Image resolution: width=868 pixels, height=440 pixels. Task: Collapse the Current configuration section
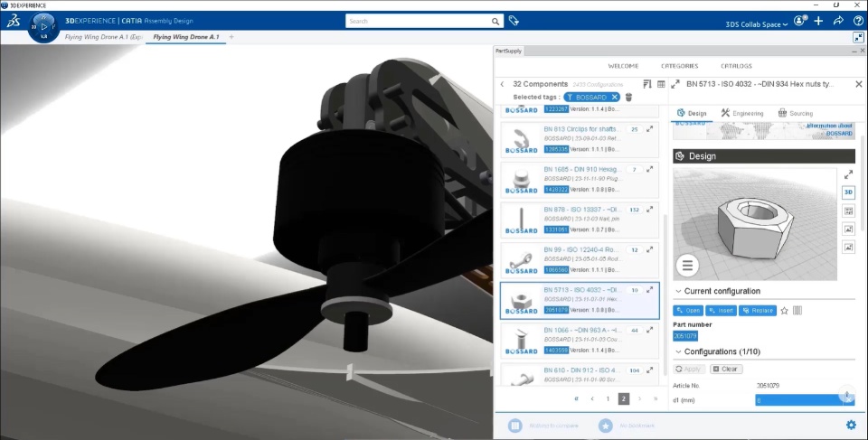coord(679,291)
